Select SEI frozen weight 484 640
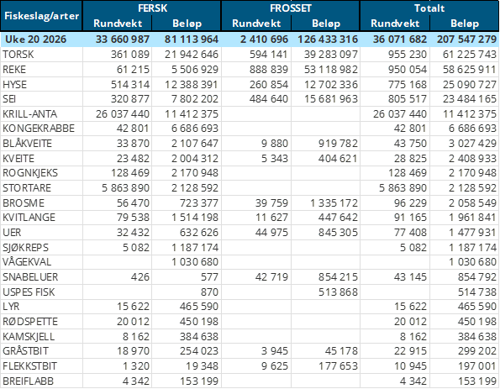The image size is (500, 389). pyautogui.click(x=269, y=99)
